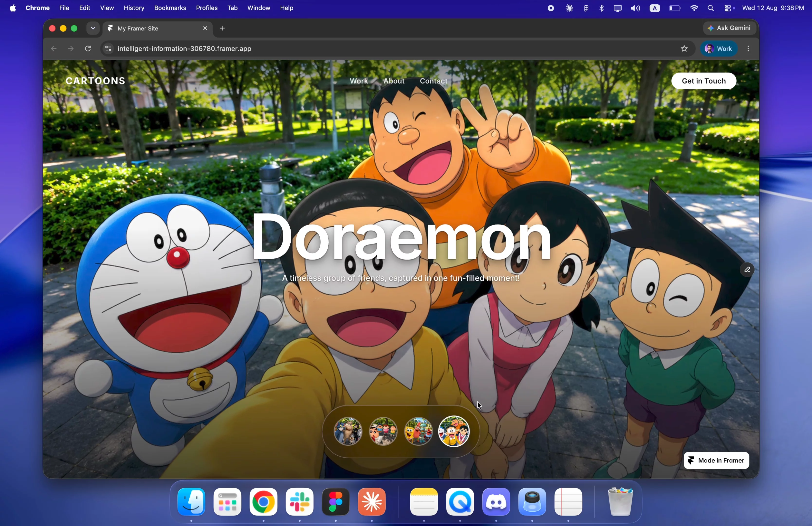
Task: Select the Tom and Jerry thumbnail
Action: click(348, 432)
